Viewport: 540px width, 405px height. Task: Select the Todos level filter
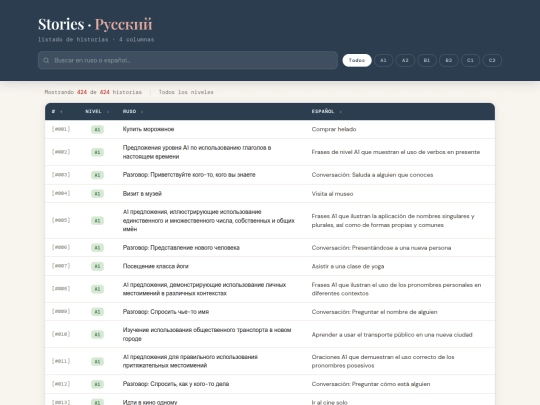(x=357, y=60)
